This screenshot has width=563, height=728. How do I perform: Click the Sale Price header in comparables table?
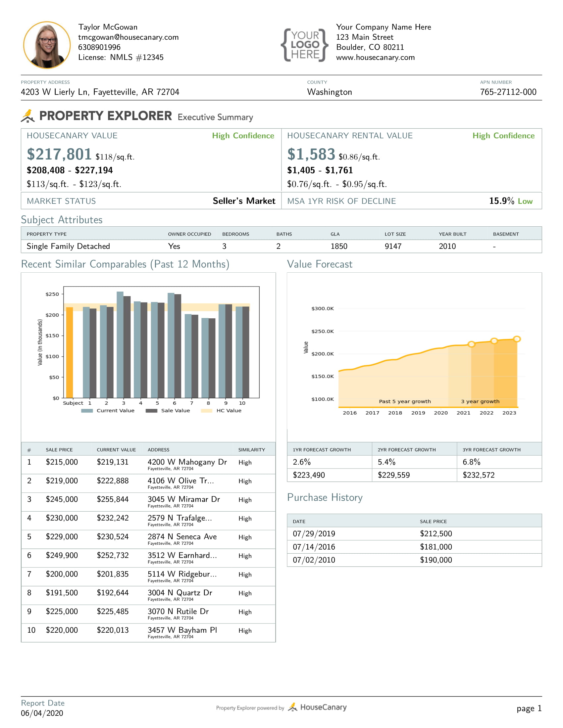pos(59,450)
